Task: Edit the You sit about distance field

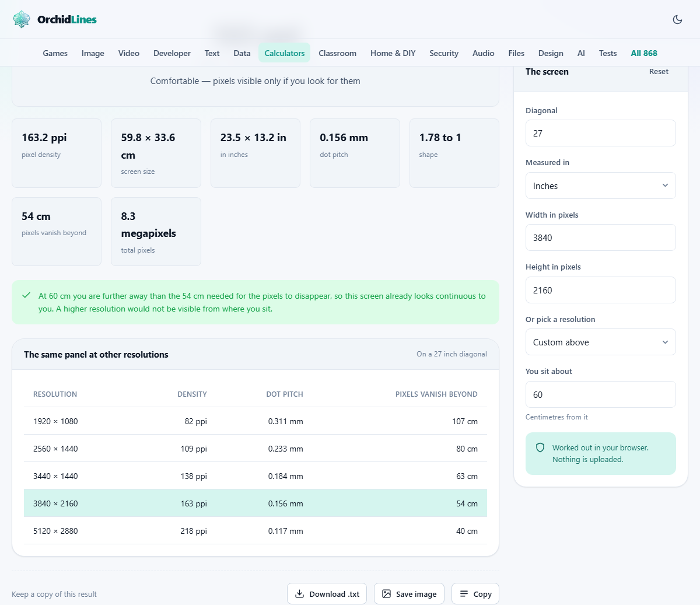Action: click(x=600, y=394)
